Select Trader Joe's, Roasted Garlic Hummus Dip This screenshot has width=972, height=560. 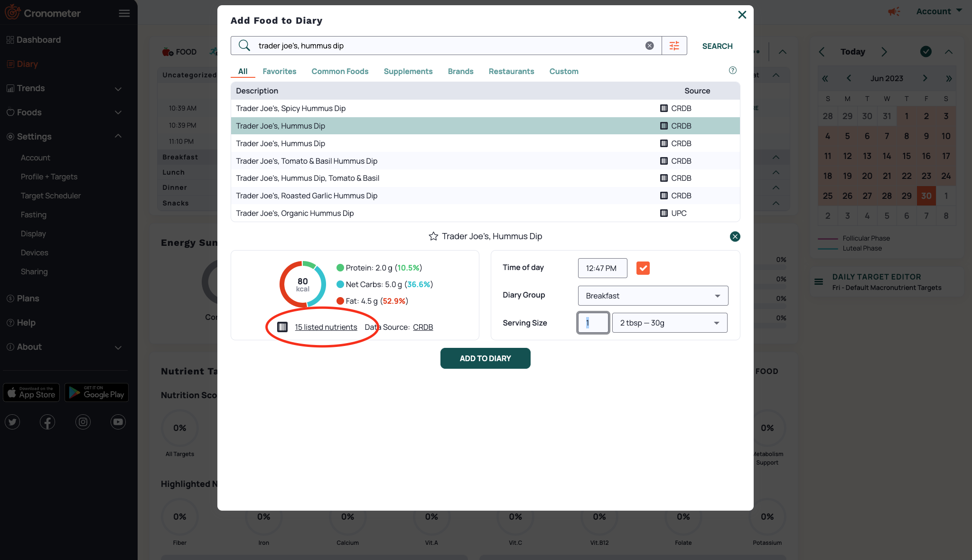pyautogui.click(x=485, y=196)
